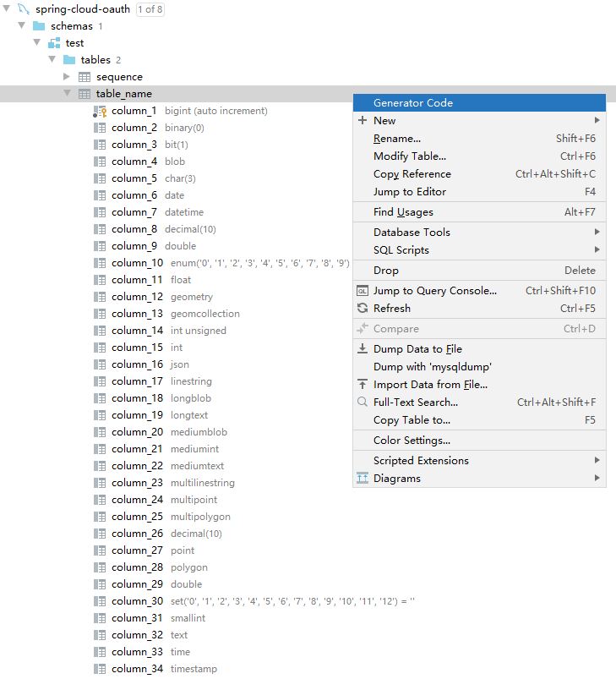Select the column_6 date row
This screenshot has width=616, height=679.
(139, 195)
